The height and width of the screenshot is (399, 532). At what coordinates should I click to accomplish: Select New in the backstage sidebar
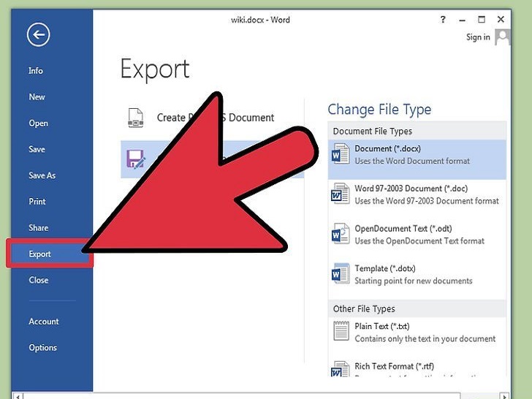[37, 97]
